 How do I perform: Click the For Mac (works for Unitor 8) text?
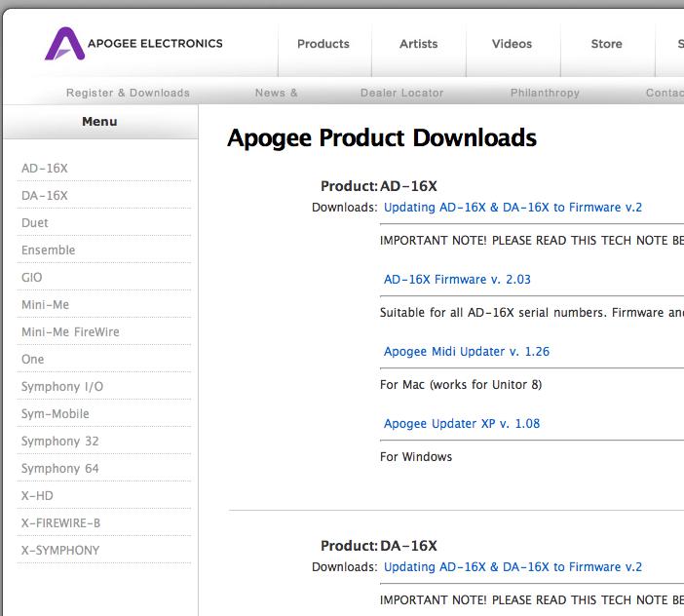click(461, 384)
